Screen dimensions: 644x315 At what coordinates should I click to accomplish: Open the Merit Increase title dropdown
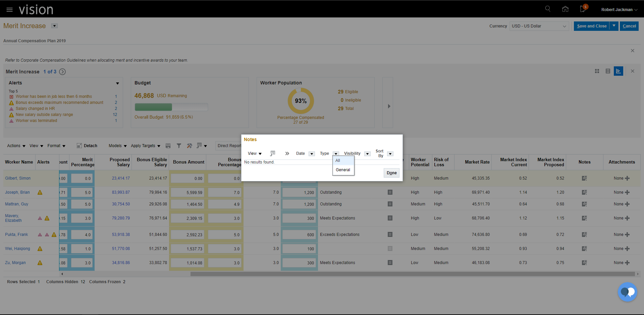coord(54,26)
